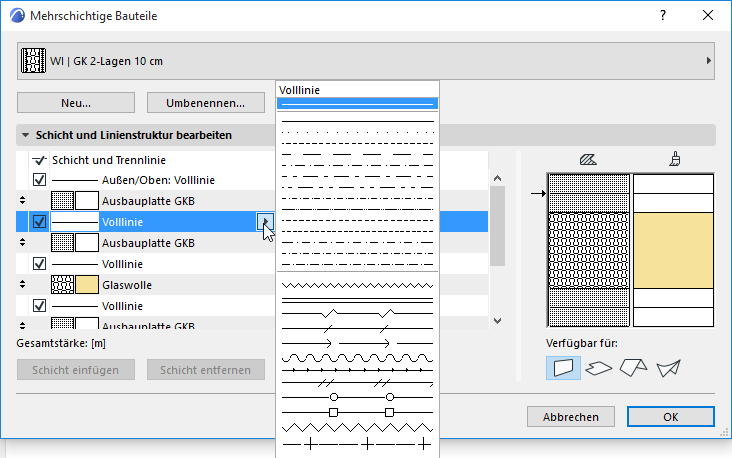Click the paintbrush surface header icon
Viewport: 732px width, 458px height.
point(675,159)
